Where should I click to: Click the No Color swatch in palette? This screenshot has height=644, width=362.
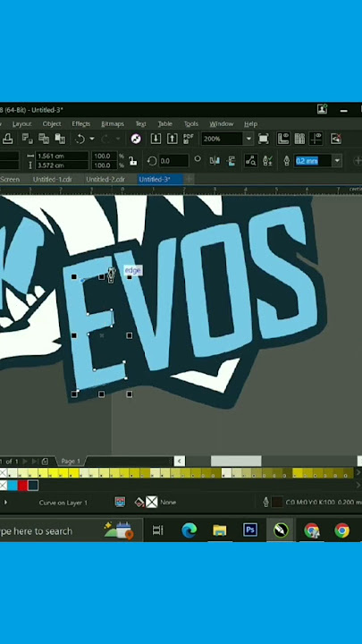click(3, 473)
